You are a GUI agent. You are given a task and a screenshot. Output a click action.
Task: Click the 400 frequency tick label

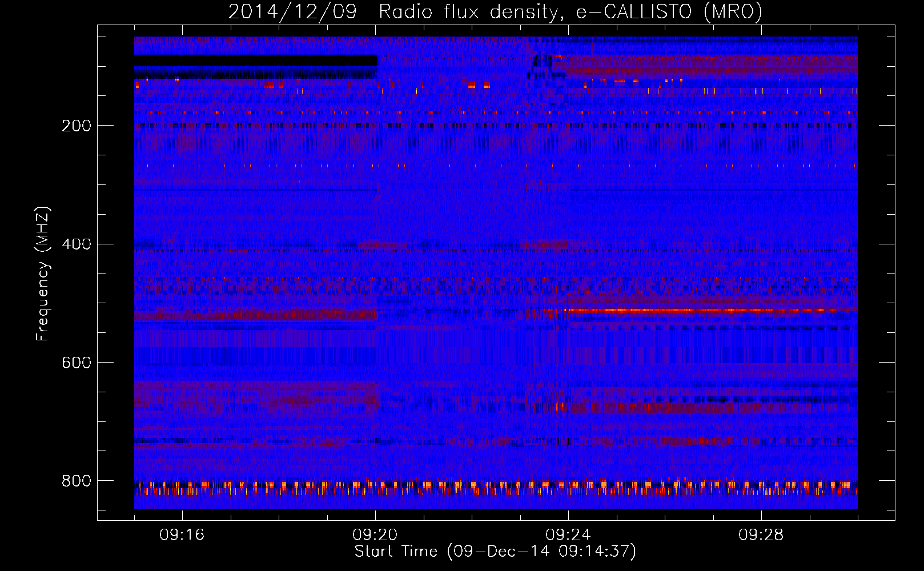(77, 244)
